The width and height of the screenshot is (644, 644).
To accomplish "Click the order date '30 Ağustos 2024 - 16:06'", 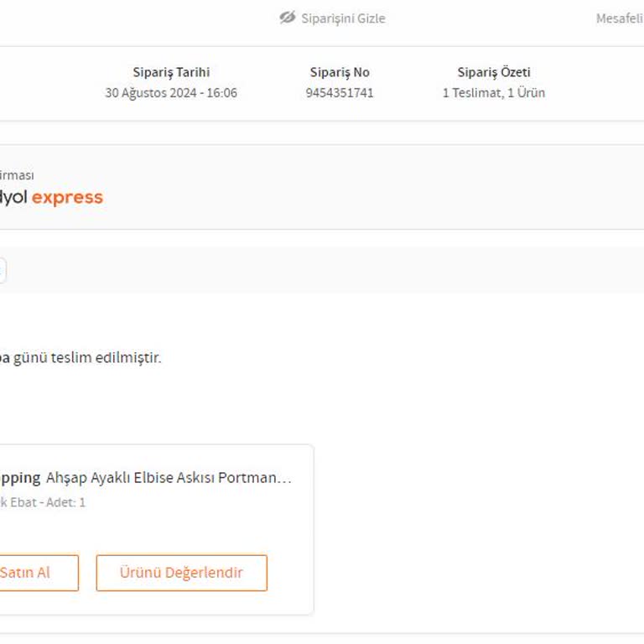I will (x=171, y=93).
